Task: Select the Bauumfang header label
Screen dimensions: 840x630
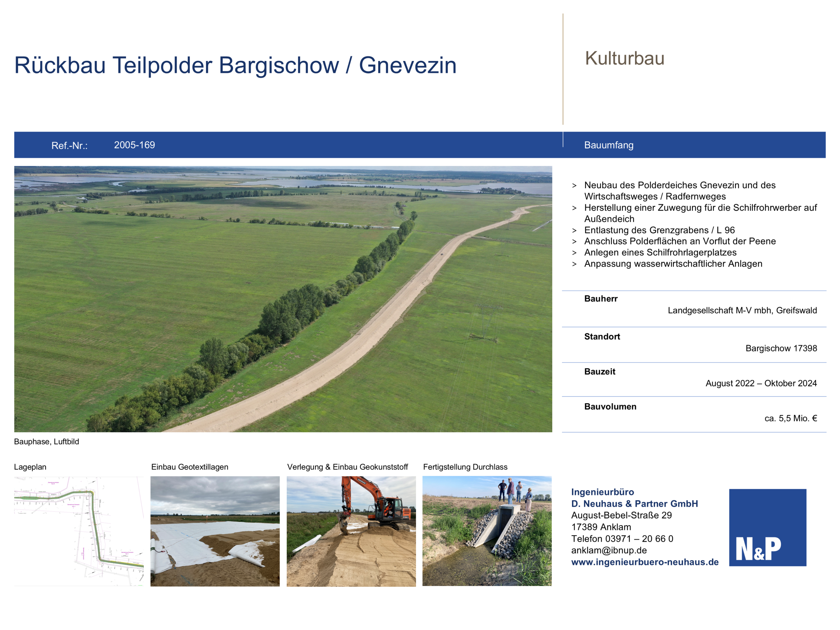Action: [x=608, y=145]
